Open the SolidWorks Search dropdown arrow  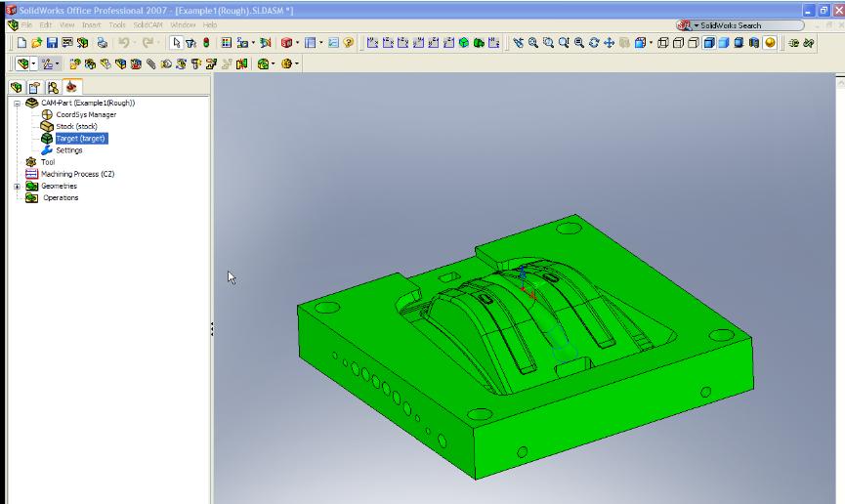coord(697,25)
